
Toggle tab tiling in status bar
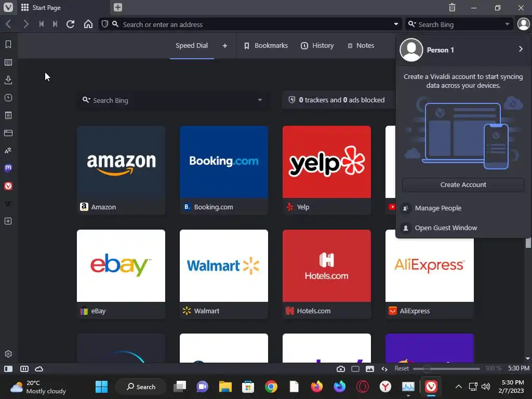coord(24,369)
